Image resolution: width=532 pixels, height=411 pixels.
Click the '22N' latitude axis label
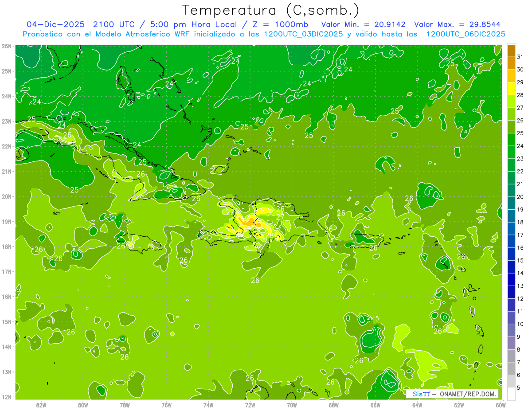click(x=6, y=146)
